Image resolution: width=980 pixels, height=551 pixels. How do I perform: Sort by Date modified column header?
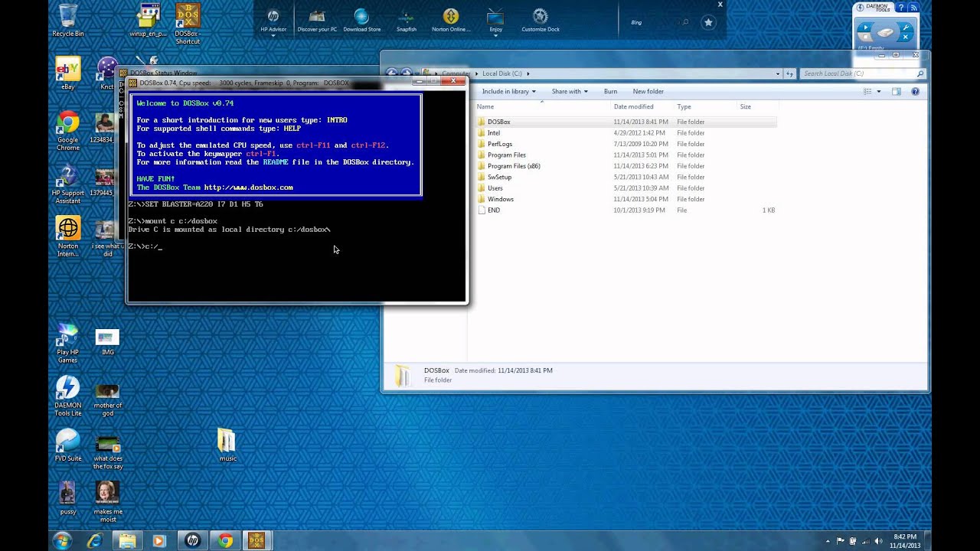click(x=642, y=106)
